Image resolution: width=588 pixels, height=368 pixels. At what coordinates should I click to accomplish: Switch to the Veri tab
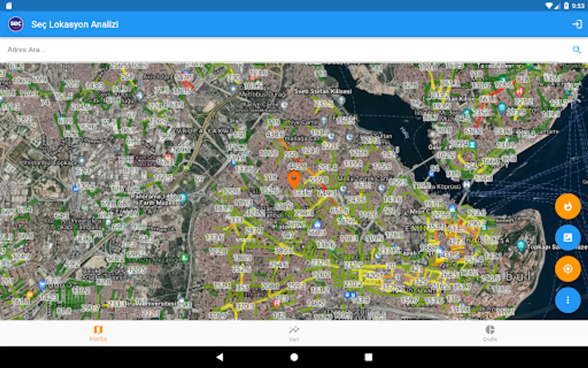coord(294,333)
